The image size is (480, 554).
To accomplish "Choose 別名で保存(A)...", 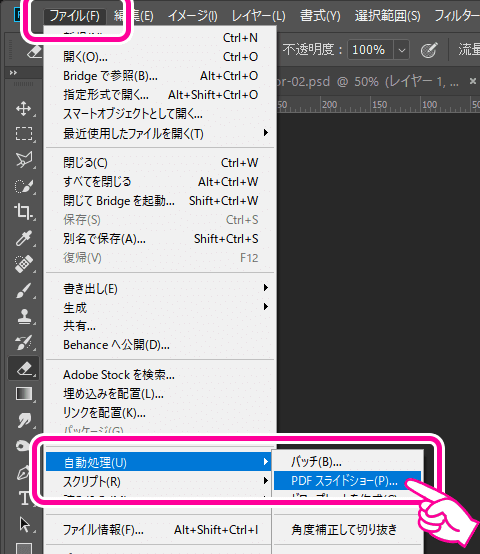I will (160, 239).
